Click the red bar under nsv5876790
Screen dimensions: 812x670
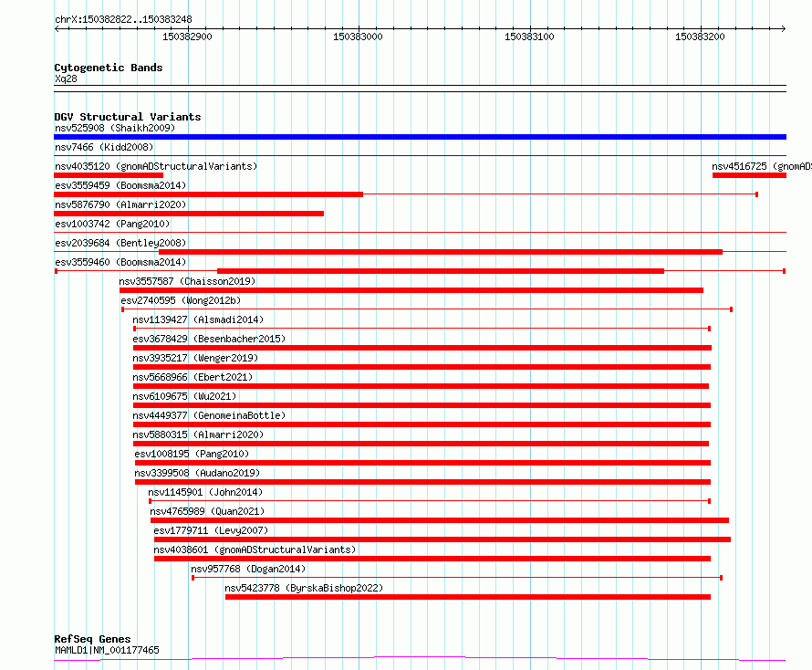pos(189,214)
